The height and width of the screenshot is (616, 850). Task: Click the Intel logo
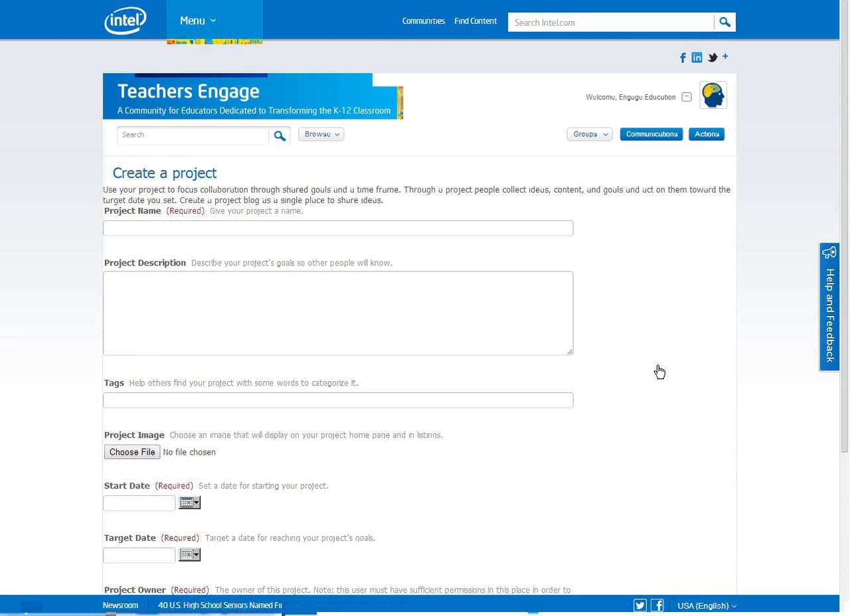click(125, 21)
